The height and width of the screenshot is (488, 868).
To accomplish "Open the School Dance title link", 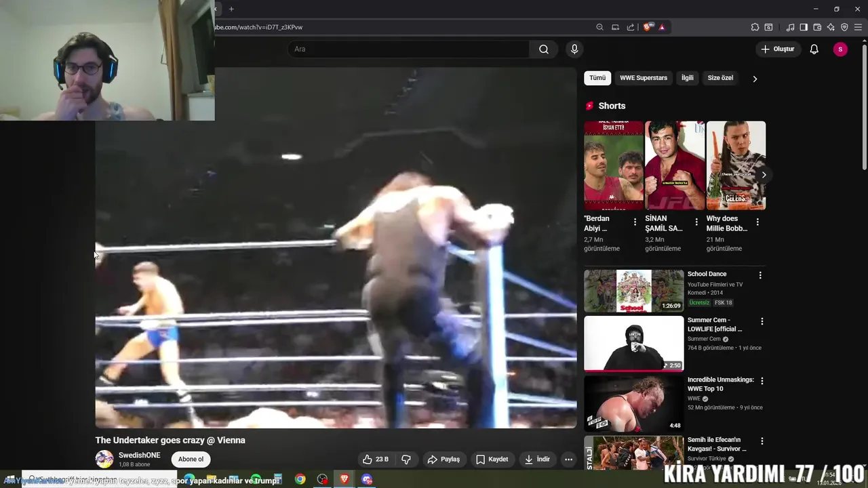I will pyautogui.click(x=707, y=274).
